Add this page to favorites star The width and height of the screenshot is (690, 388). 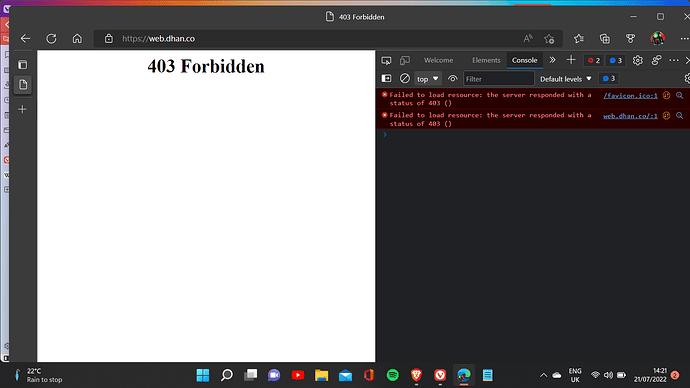[549, 39]
